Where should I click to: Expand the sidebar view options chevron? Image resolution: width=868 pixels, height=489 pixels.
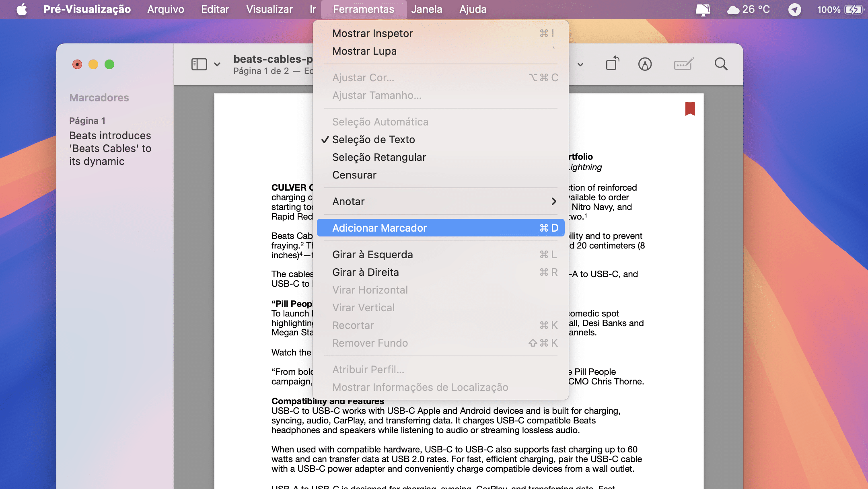point(217,64)
